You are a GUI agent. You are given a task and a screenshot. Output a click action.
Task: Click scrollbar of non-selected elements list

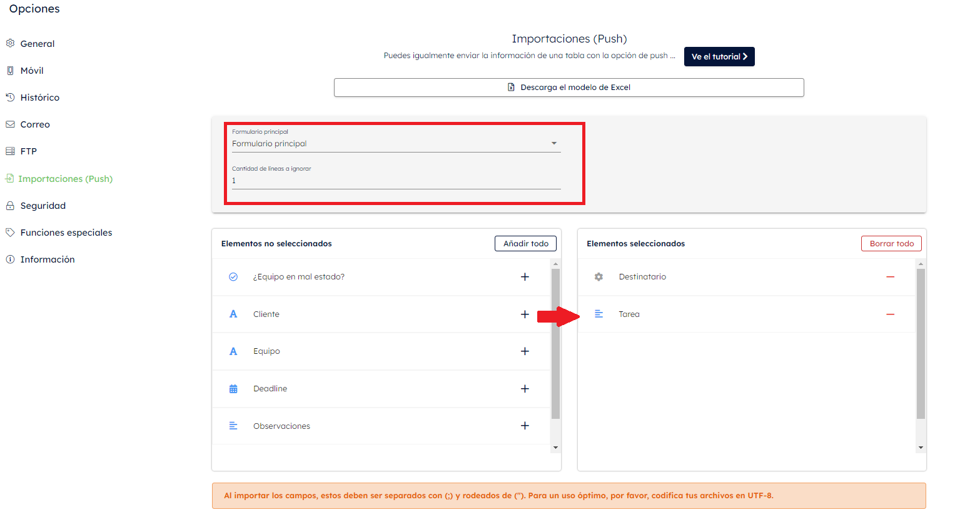tap(555, 344)
